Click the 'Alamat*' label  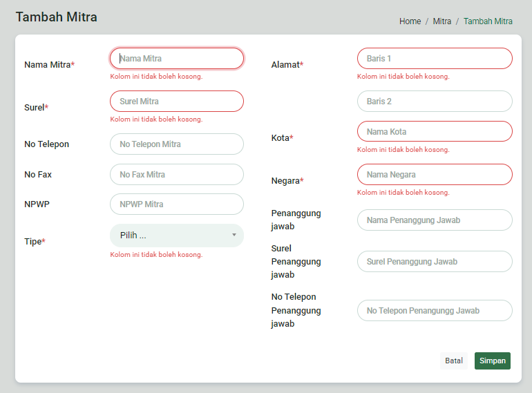tap(287, 65)
